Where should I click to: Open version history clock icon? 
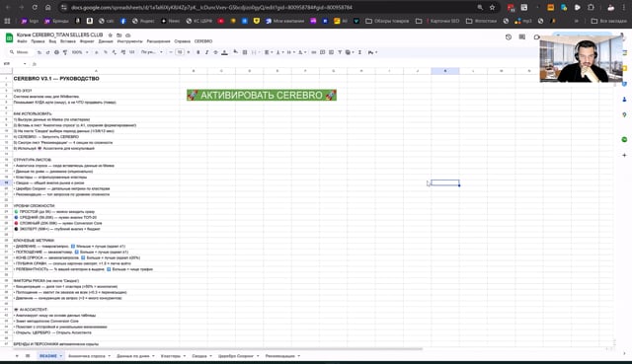pyautogui.click(x=509, y=37)
